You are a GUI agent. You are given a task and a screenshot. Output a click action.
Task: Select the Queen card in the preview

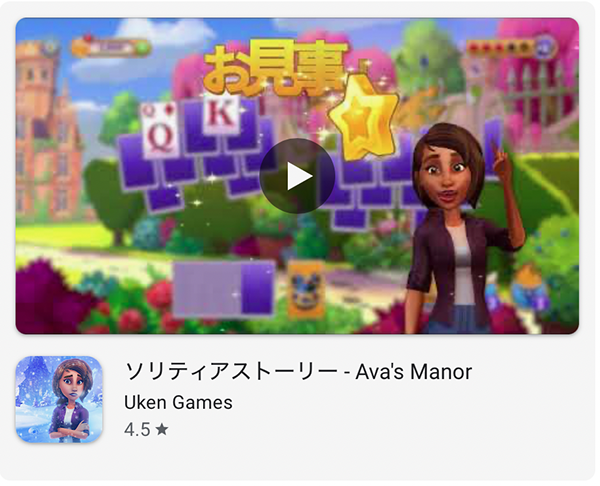click(x=159, y=130)
